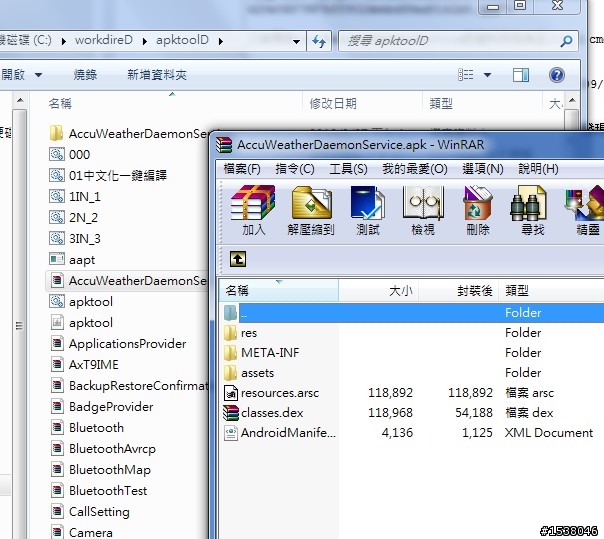Sort archive by Type (類型) column
Viewport: 604px width, 539px height.
pyautogui.click(x=551, y=290)
